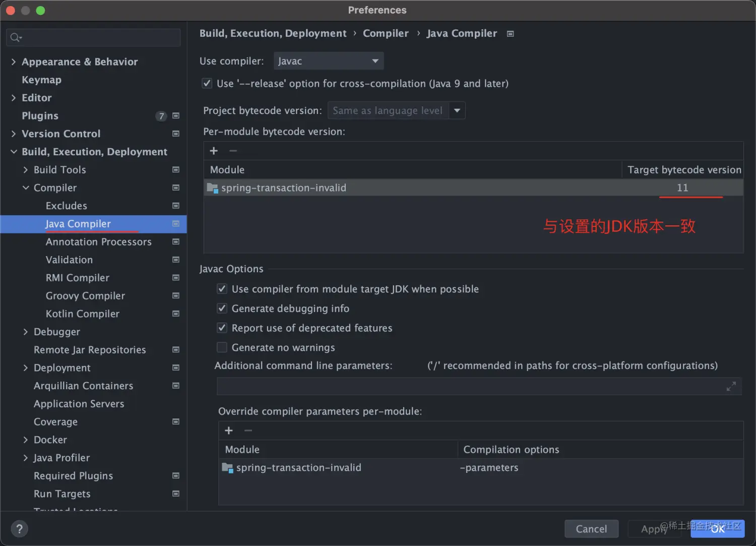Expand Appearance & Behavior section
This screenshot has height=546, width=756.
click(x=14, y=62)
